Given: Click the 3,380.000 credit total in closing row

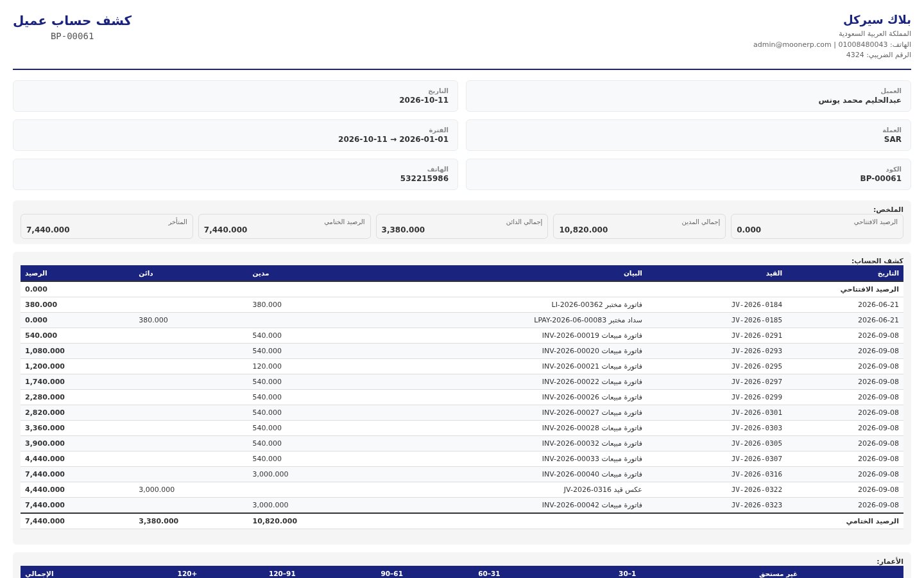Looking at the screenshot, I should [158, 521].
